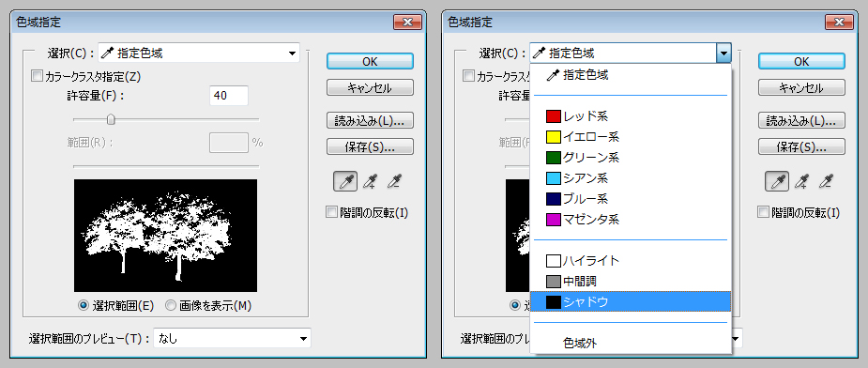Click the partly covered preview in right dialog
Screen dimensions: 868x368
tap(518, 236)
